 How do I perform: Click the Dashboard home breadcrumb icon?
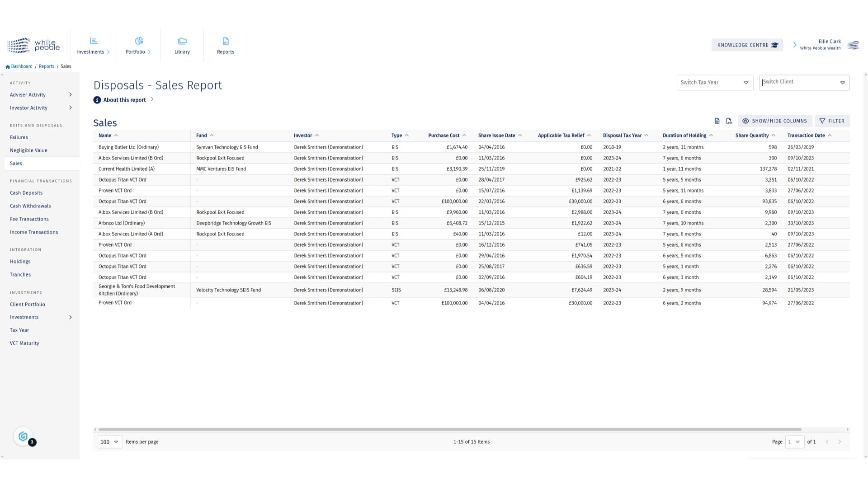(x=8, y=67)
